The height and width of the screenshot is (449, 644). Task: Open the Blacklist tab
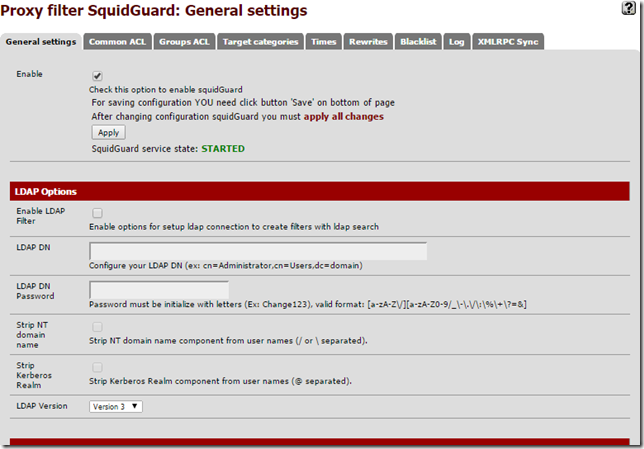coord(418,42)
